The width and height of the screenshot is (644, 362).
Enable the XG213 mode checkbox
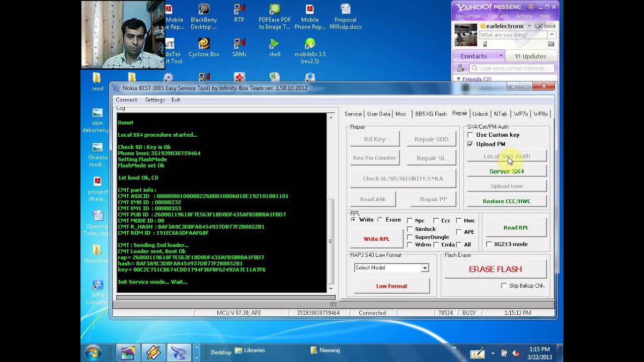pyautogui.click(x=489, y=244)
